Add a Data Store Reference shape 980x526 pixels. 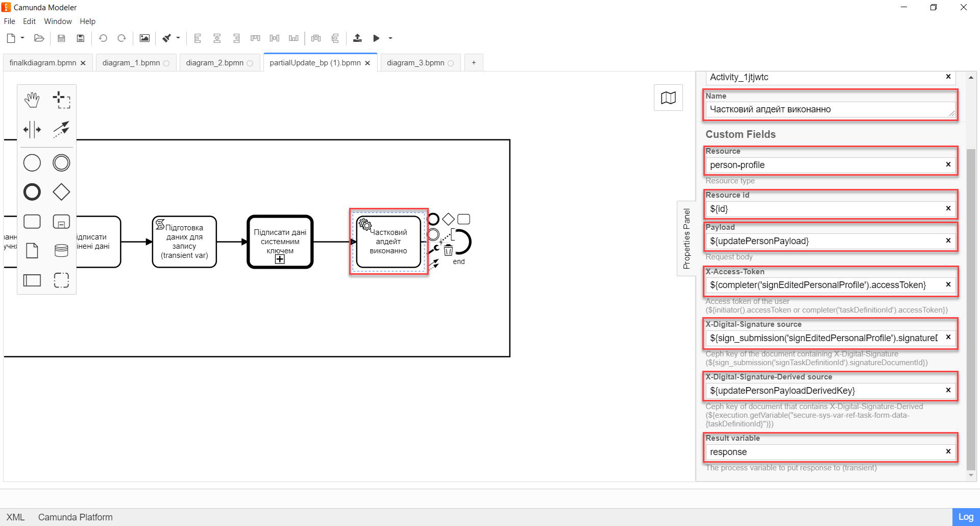point(61,250)
